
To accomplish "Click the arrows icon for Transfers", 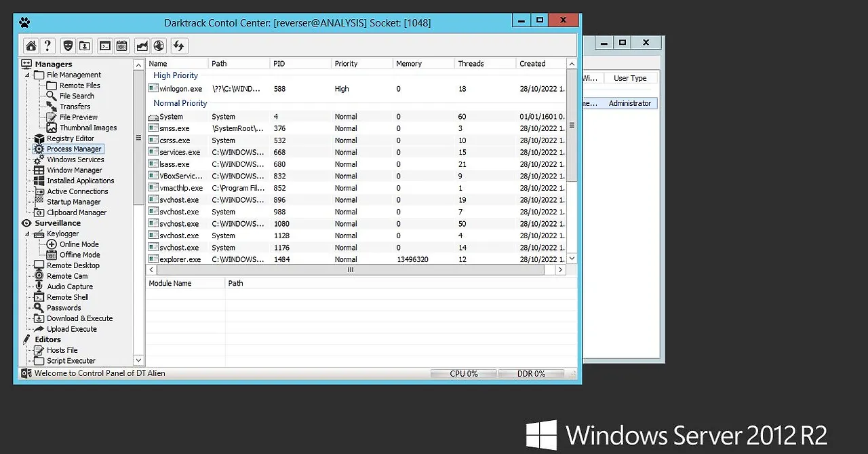I will pyautogui.click(x=52, y=107).
